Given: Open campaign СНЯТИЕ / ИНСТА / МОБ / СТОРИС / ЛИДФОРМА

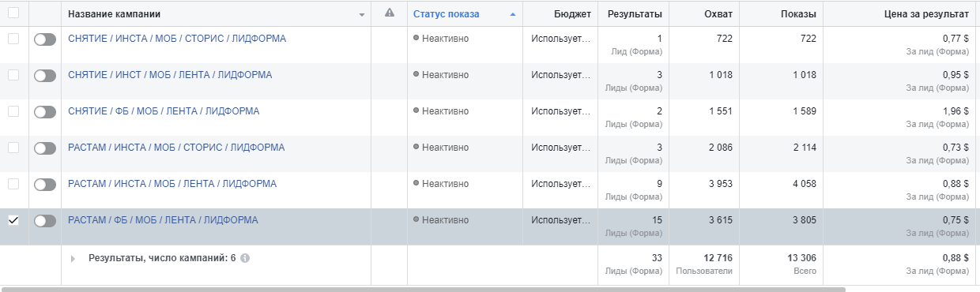Looking at the screenshot, I should pyautogui.click(x=177, y=39).
